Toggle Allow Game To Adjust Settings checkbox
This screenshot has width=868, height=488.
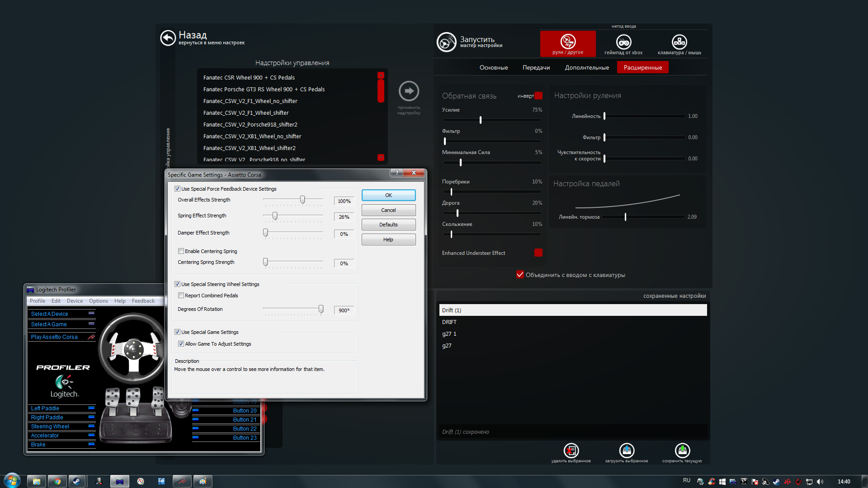coord(181,343)
